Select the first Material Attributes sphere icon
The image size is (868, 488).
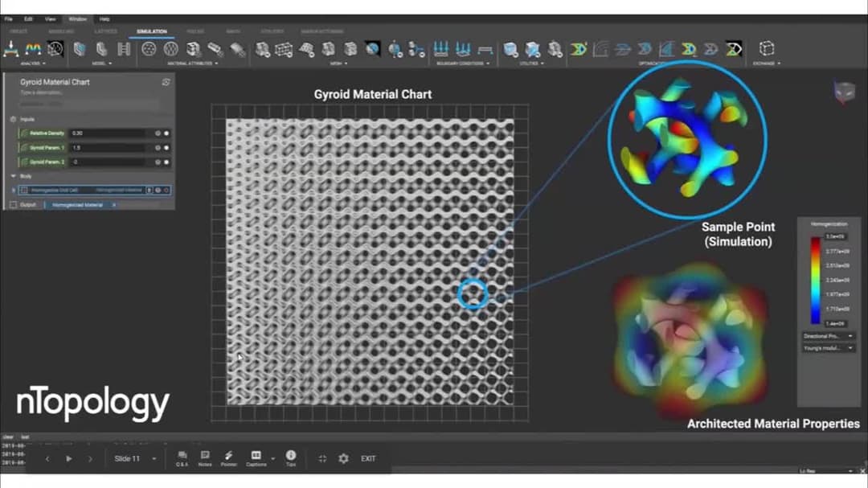pyautogui.click(x=149, y=48)
